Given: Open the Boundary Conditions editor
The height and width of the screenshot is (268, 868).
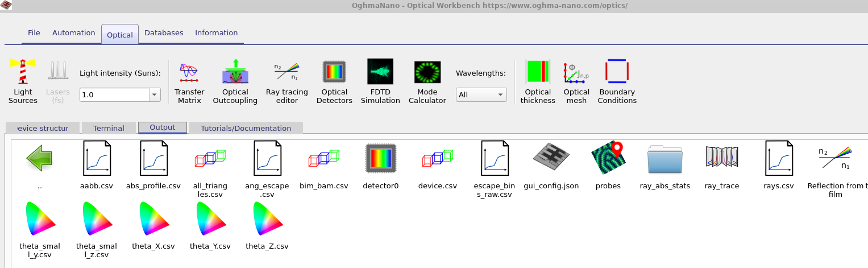Looking at the screenshot, I should point(617,81).
